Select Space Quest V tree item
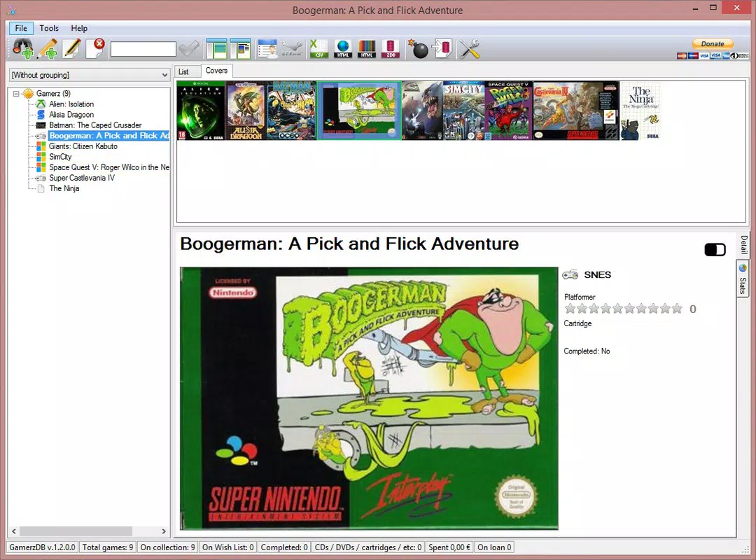This screenshot has height=560, width=756. pos(109,167)
